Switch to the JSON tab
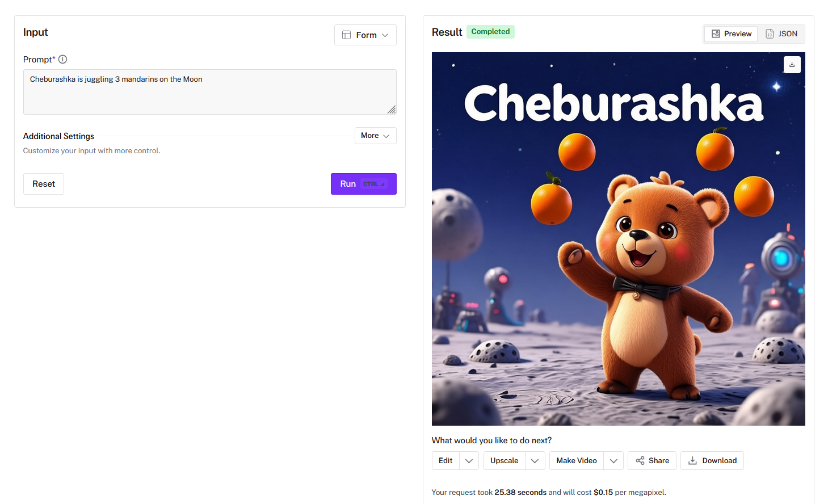 pos(781,34)
